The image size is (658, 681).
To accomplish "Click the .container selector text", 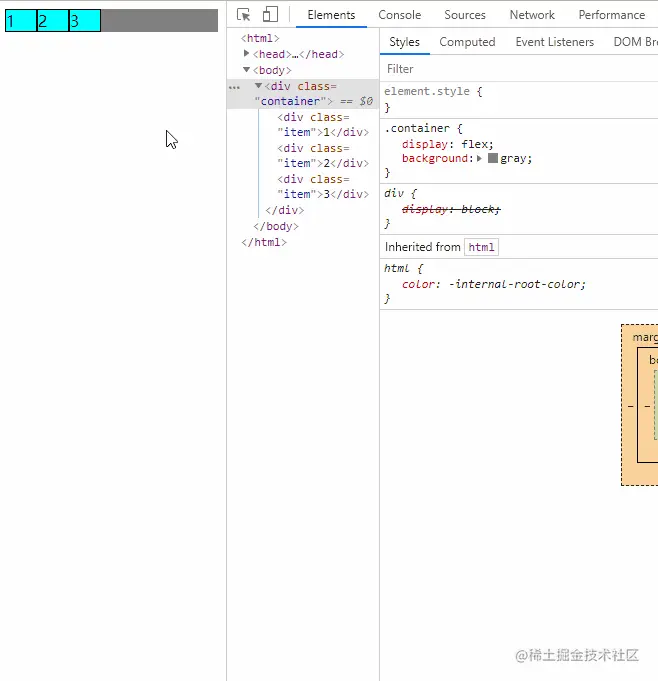I will point(417,129).
